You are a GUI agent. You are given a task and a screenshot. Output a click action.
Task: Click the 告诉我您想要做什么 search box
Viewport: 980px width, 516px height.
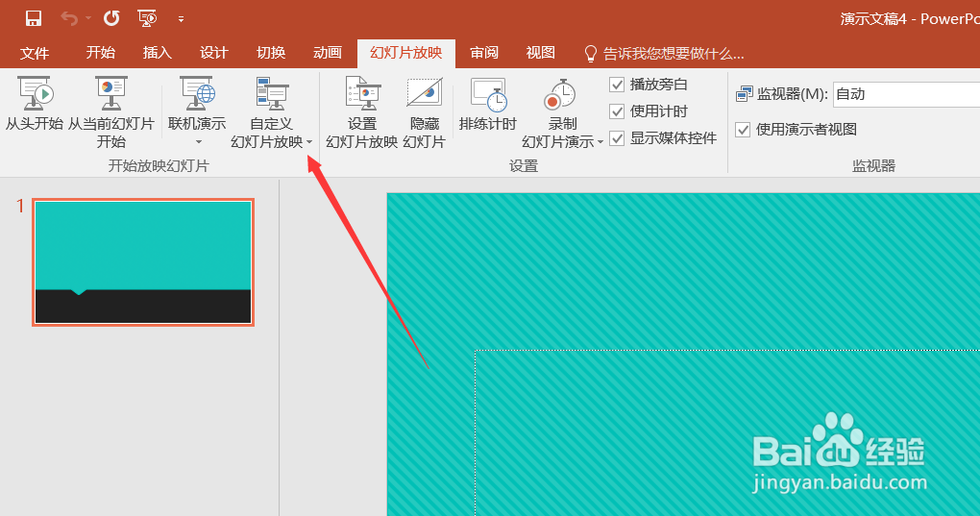(x=674, y=54)
